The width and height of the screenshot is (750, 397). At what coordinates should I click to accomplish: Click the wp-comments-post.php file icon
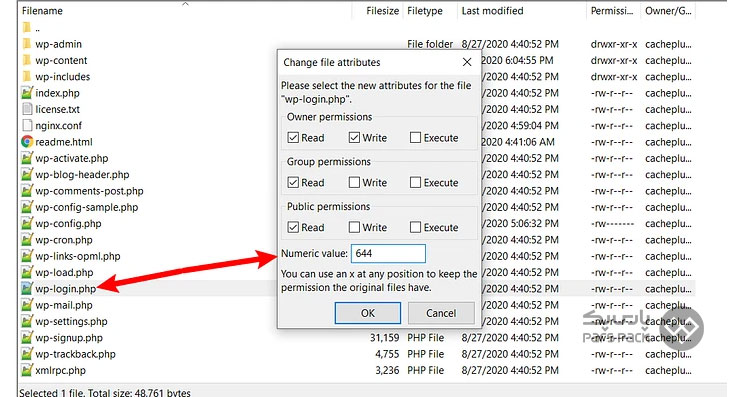pyautogui.click(x=27, y=190)
